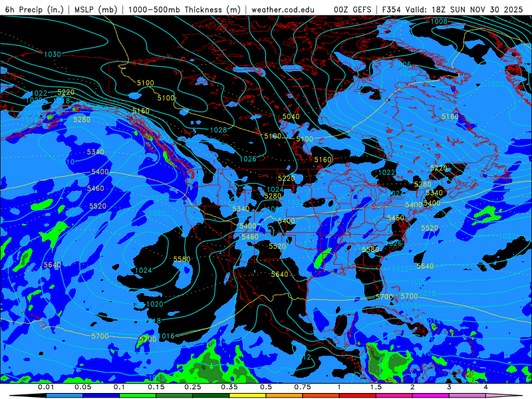
Task: Pick the red 1 inch legend swatch
Action: click(358, 396)
